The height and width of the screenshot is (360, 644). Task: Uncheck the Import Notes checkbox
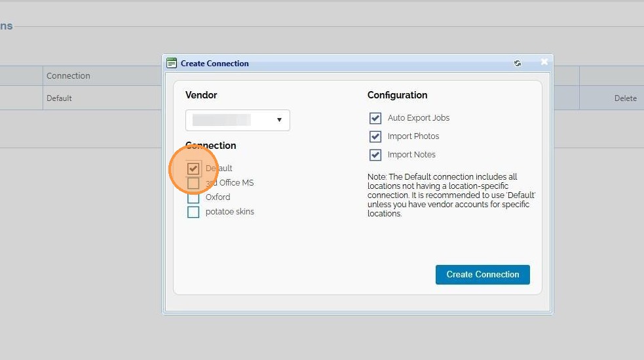[375, 155]
